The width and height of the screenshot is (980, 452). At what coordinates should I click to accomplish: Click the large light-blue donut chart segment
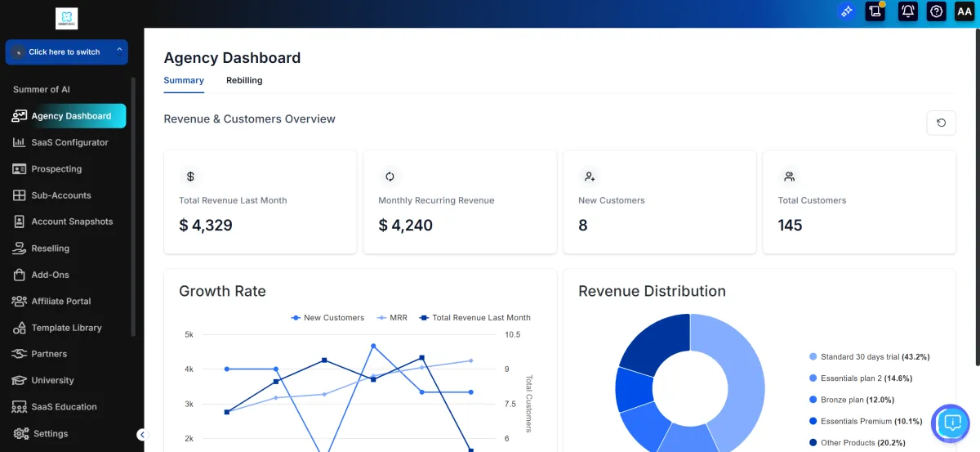(745, 384)
